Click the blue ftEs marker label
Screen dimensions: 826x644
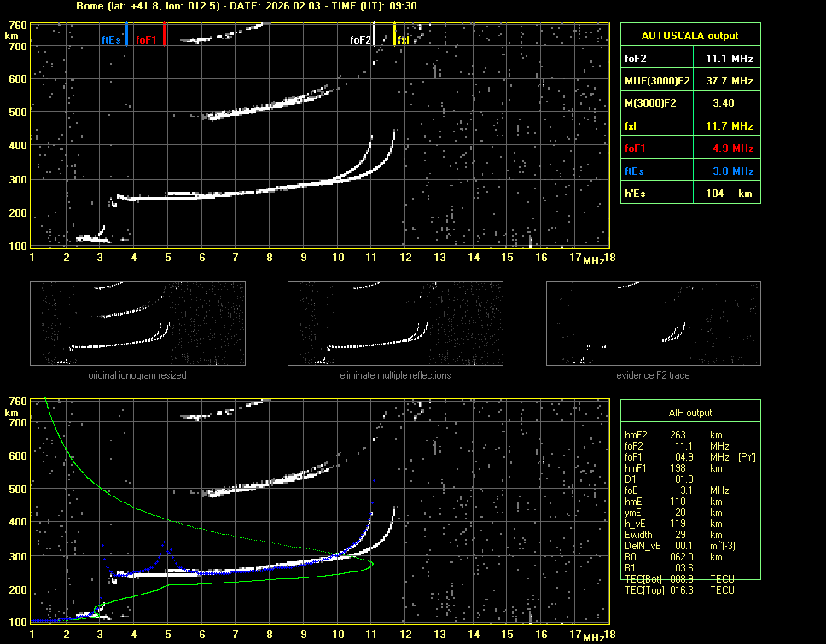click(x=112, y=39)
